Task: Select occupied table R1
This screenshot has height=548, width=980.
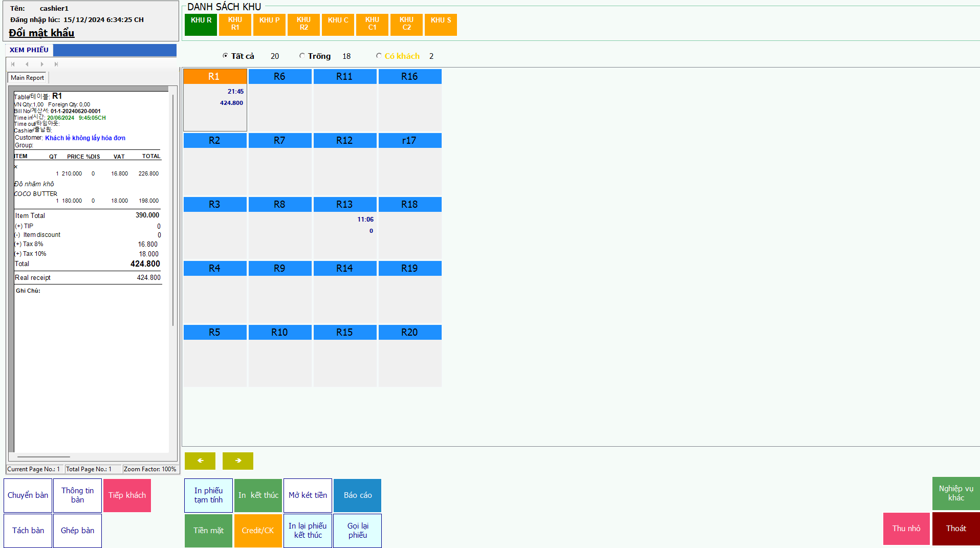Action: pos(215,100)
